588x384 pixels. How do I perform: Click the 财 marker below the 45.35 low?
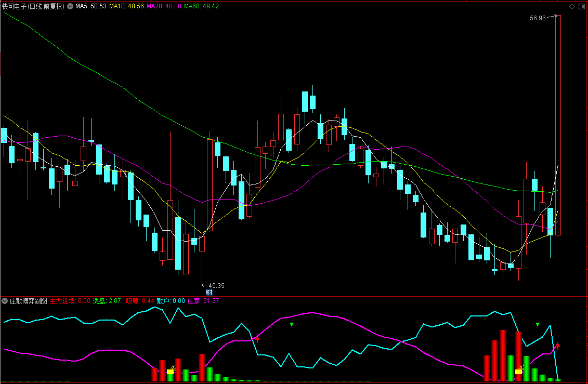[209, 293]
